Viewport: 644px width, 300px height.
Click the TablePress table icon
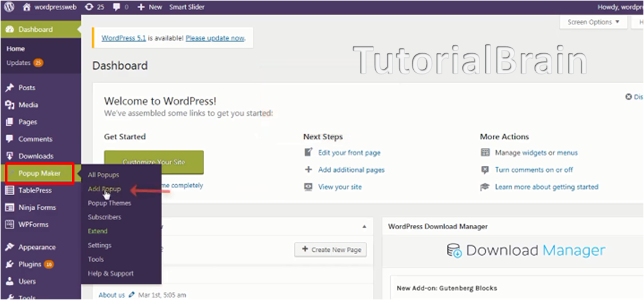click(10, 190)
